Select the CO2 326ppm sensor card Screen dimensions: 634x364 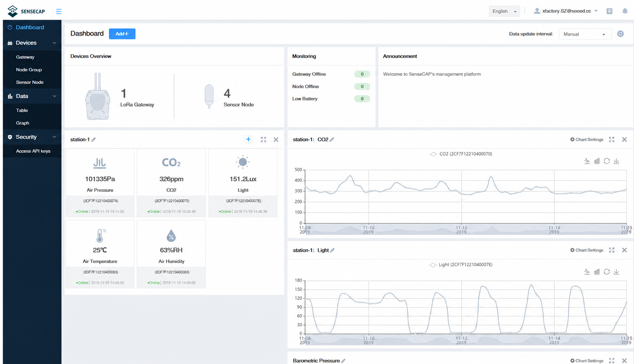(171, 183)
